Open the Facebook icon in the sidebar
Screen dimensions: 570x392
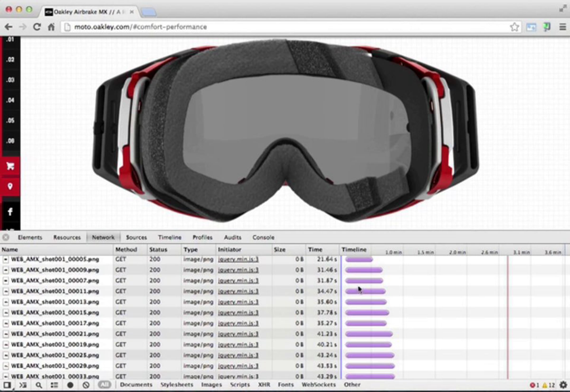click(x=10, y=211)
